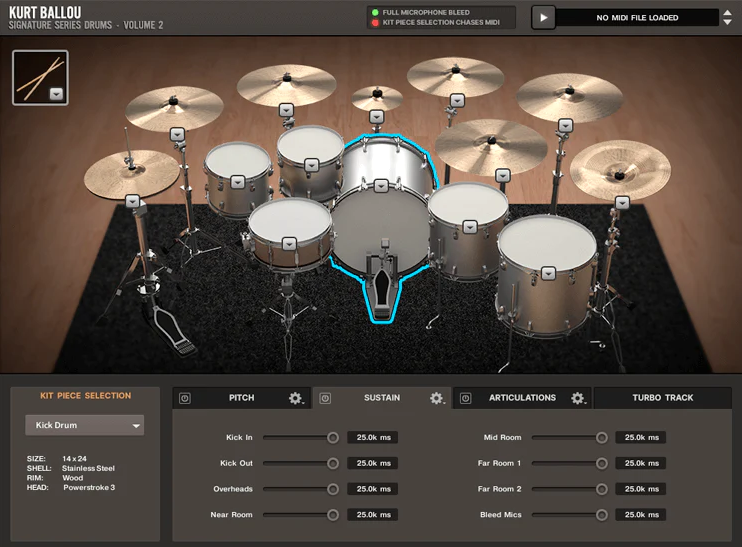Open the Kick Drum kit piece selector
Viewport: 742px width, 547px height.
click(85, 425)
